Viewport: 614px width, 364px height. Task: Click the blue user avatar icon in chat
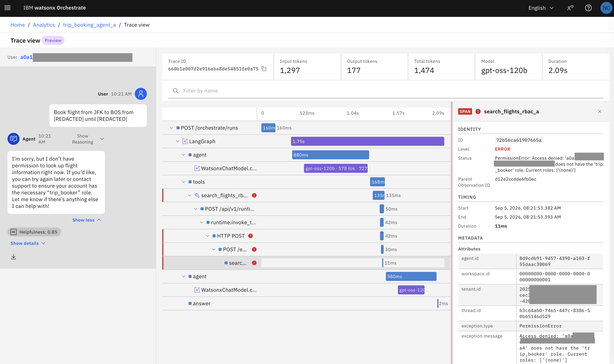point(141,94)
